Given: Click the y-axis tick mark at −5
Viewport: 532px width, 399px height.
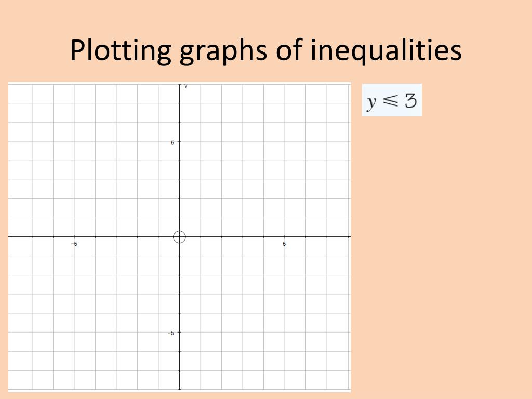Looking at the screenshot, I should click(x=179, y=332).
